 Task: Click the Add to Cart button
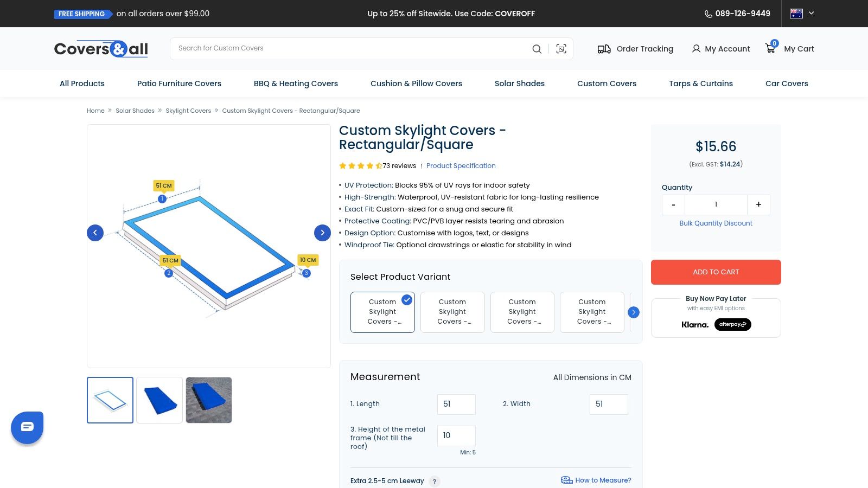point(716,272)
